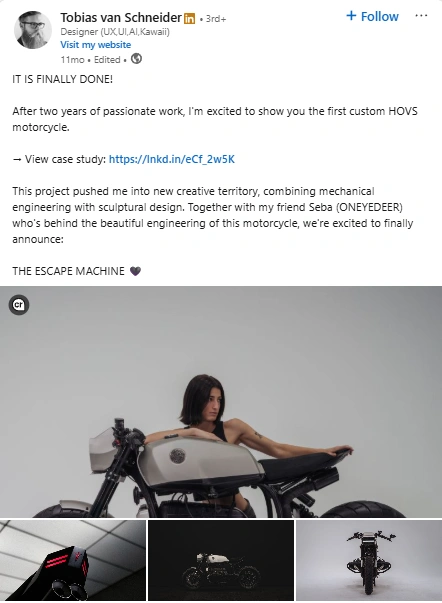The image size is (442, 603).
Task: Open the Visit my website link
Action: 95,45
